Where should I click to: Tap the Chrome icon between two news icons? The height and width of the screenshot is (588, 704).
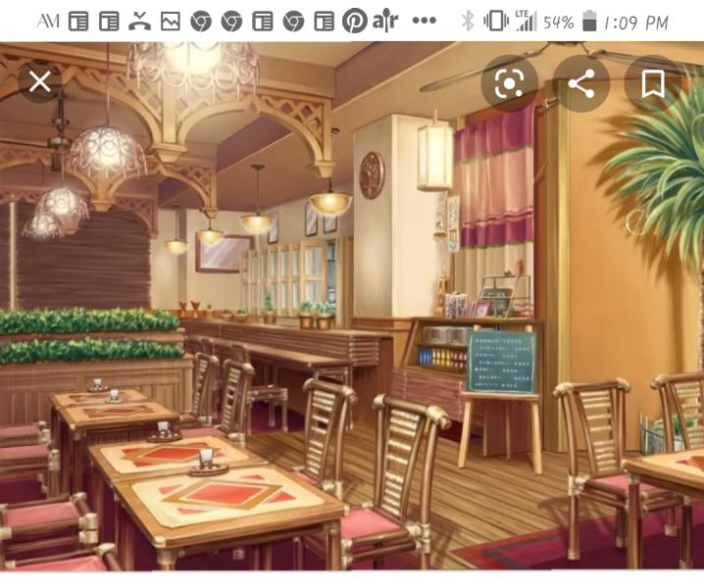[293, 21]
